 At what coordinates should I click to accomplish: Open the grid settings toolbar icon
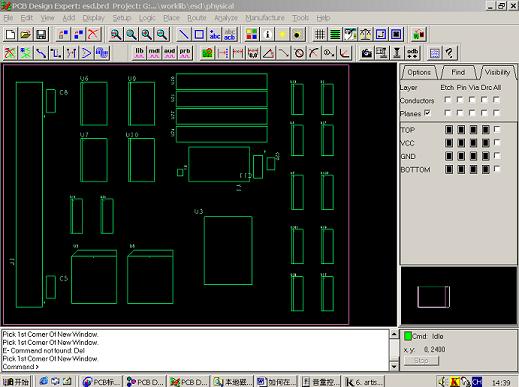pos(319,34)
